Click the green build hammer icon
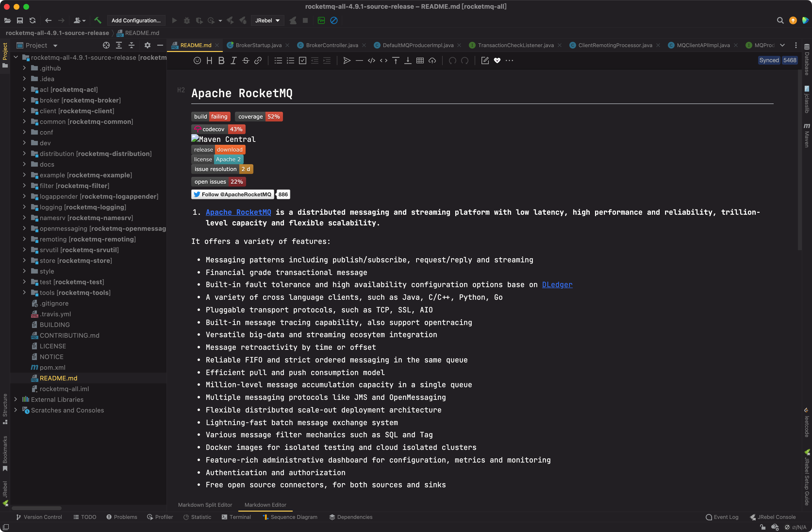The height and width of the screenshot is (532, 812). (x=98, y=20)
